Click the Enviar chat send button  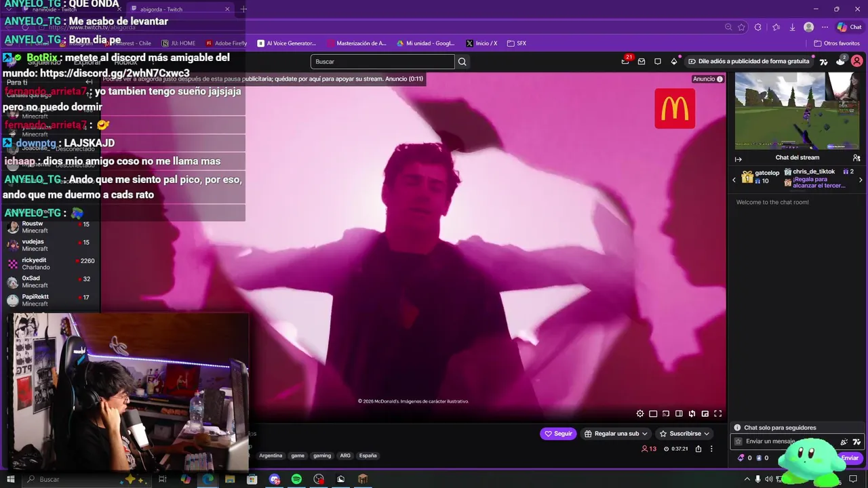(850, 457)
